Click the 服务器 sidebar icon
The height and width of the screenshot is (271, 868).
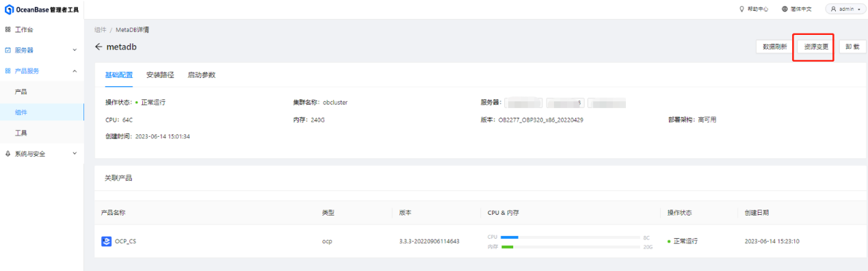tap(8, 50)
